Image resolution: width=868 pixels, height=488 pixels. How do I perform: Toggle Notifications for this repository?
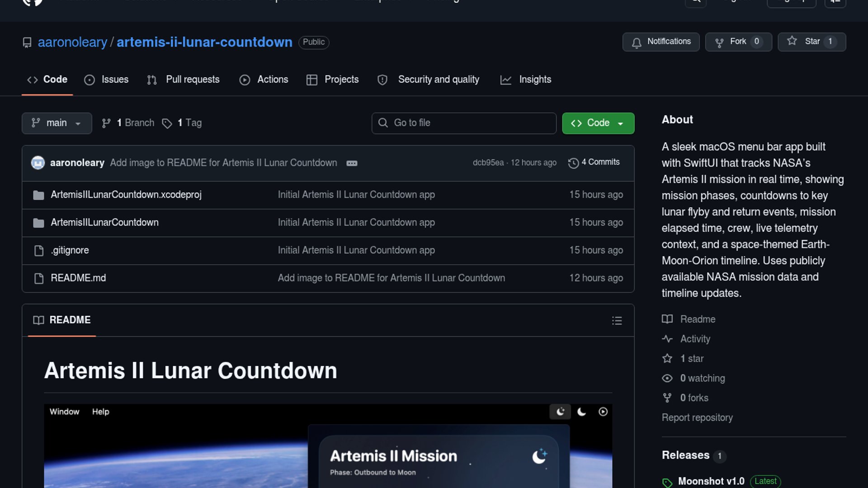pos(661,42)
